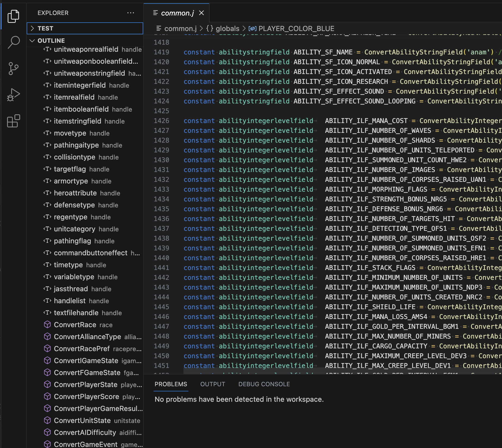Click line number 1433 in the gutter
This screenshot has height=448, width=502.
(x=161, y=189)
